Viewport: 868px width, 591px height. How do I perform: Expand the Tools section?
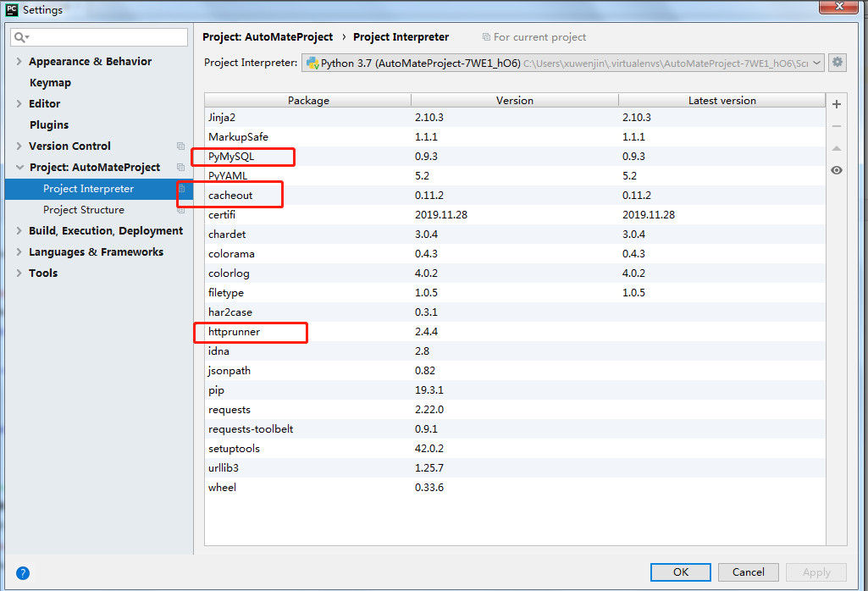[x=19, y=273]
